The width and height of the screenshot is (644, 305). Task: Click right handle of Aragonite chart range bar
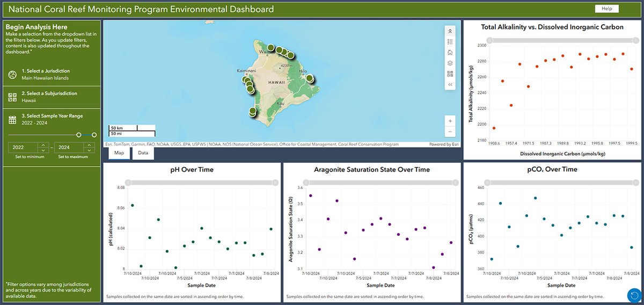point(455,183)
